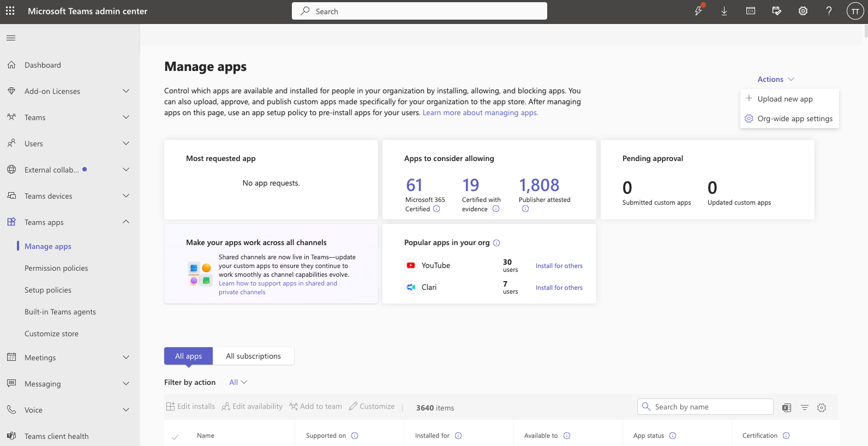
Task: Collapse the navigation hamburger menu
Action: tap(11, 38)
